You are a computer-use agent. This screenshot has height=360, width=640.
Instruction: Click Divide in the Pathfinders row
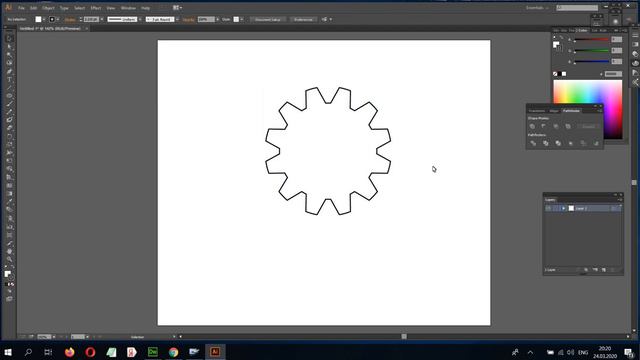[x=533, y=143]
